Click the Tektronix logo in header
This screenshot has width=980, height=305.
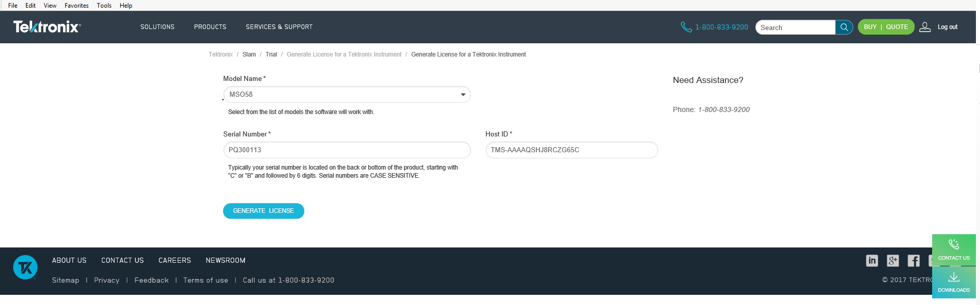[47, 27]
